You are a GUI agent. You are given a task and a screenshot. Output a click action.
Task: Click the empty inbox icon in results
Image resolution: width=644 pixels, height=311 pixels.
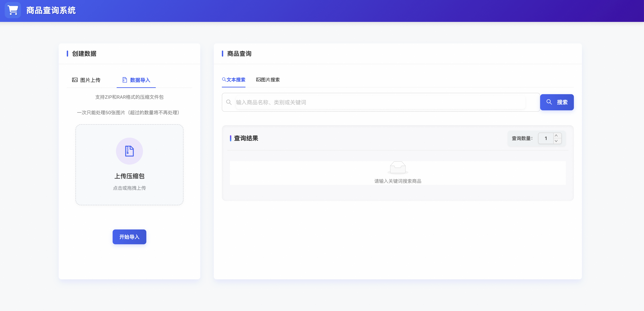398,167
